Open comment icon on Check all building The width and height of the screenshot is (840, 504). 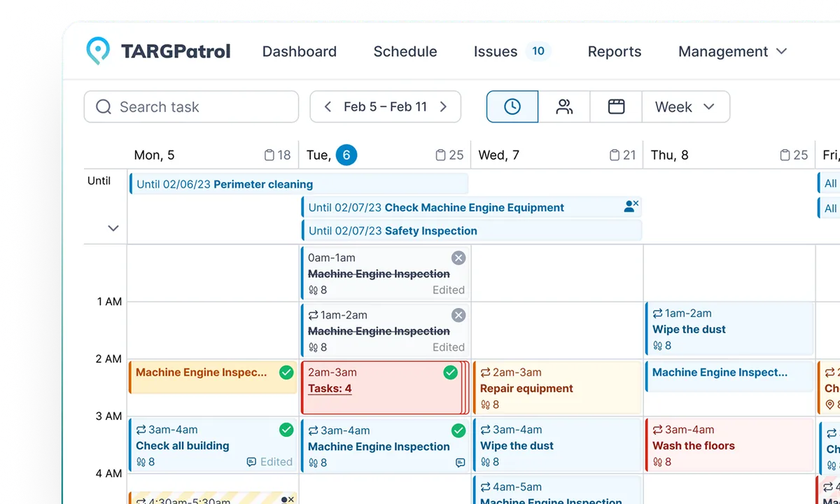(251, 462)
